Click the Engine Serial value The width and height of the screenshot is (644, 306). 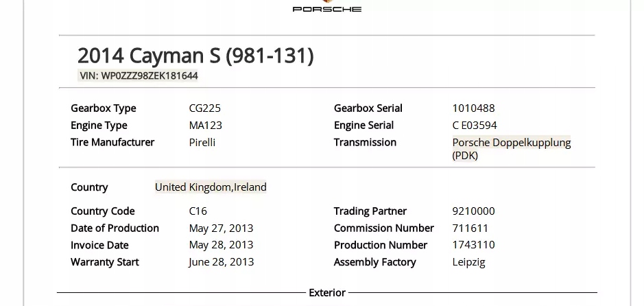[475, 126]
